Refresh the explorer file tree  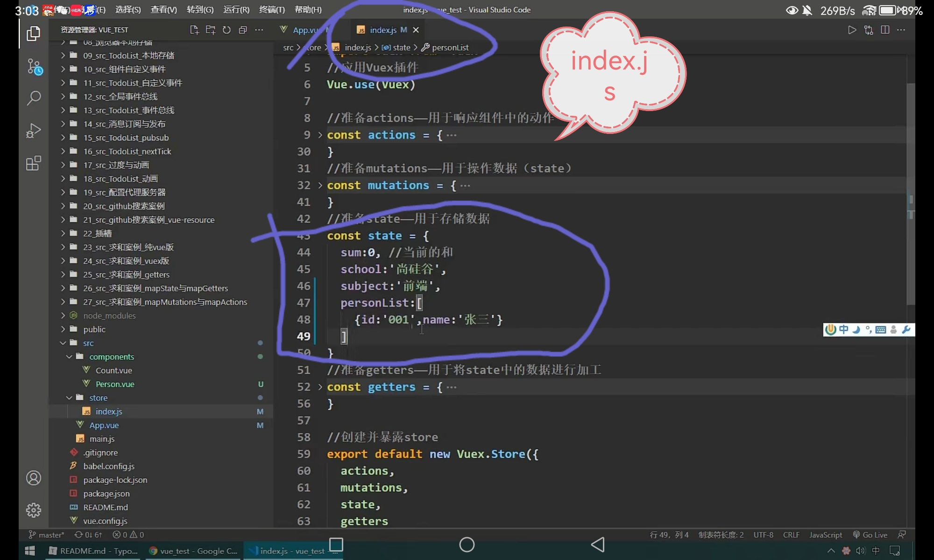[226, 30]
